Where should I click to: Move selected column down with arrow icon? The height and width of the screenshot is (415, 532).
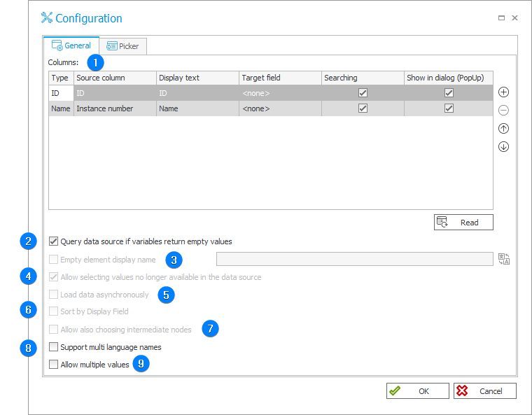503,146
